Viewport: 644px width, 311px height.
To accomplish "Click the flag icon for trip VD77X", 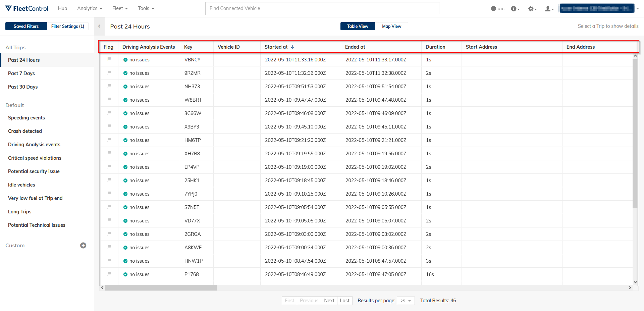I will click(x=109, y=220).
